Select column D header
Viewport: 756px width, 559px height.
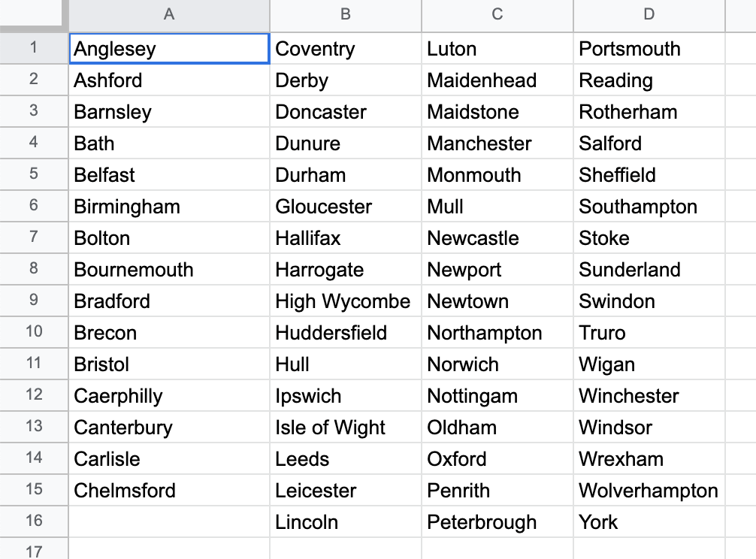tap(649, 14)
